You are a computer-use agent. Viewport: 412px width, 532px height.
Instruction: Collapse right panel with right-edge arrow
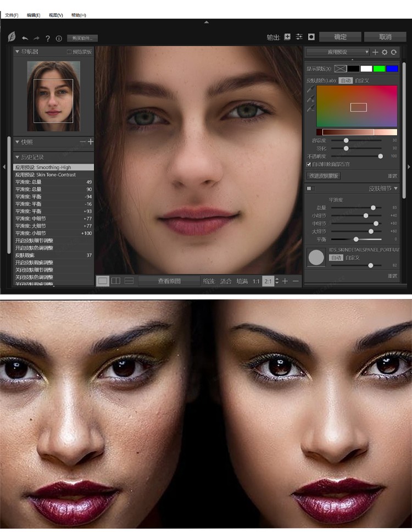(409, 167)
